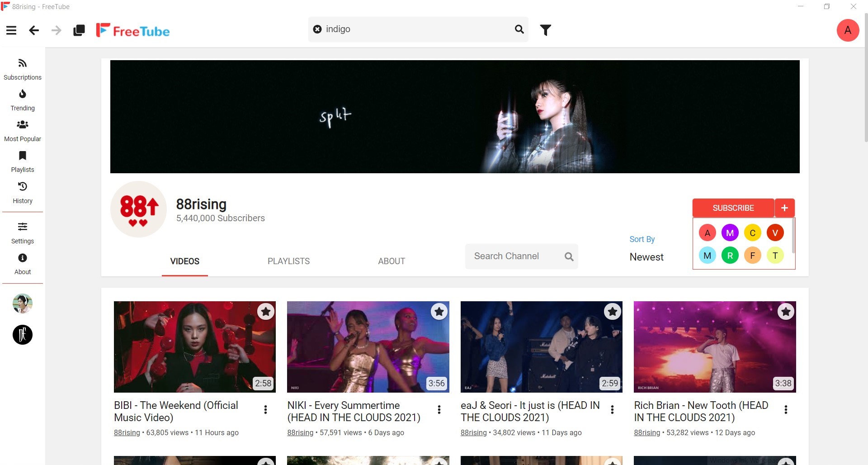Play the BIBI The Weekend thumbnail

[x=195, y=346]
